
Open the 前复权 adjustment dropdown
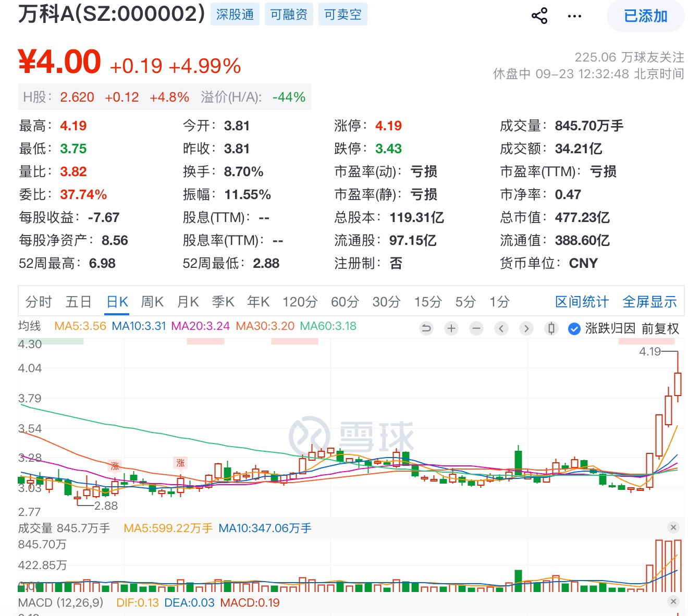tap(660, 329)
